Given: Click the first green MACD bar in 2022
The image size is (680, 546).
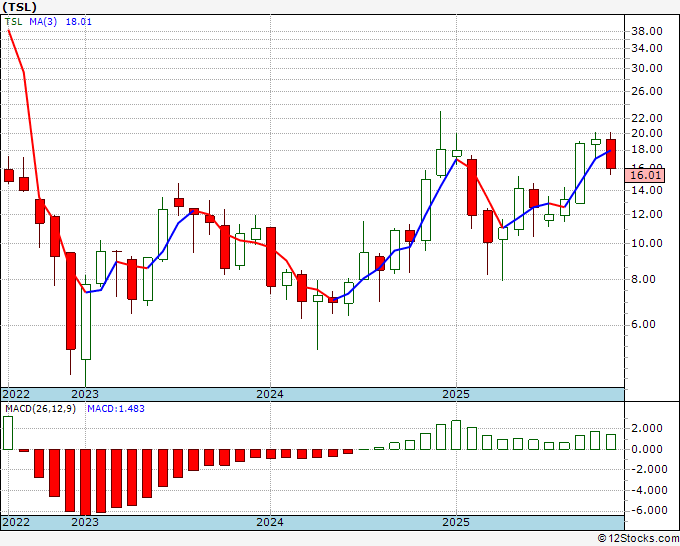Looking at the screenshot, I should click(x=8, y=433).
